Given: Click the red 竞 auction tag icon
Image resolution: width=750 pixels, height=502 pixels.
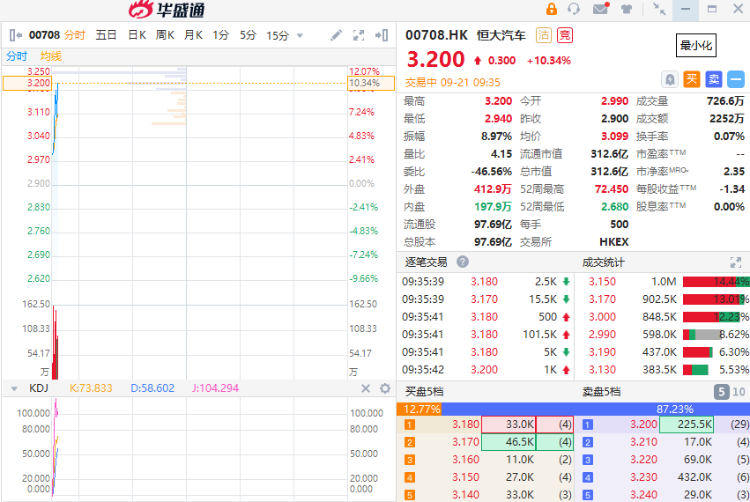Looking at the screenshot, I should [565, 35].
